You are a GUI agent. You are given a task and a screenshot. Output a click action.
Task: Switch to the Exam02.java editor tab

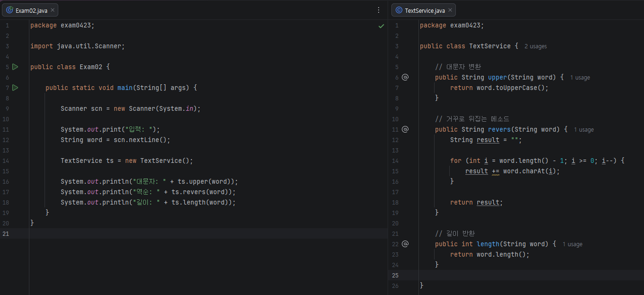pyautogui.click(x=30, y=10)
